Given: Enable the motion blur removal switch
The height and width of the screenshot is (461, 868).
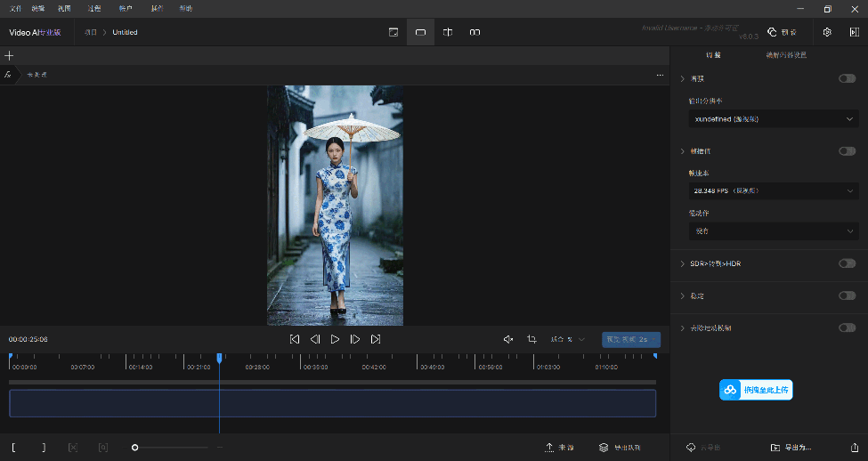Looking at the screenshot, I should 847,328.
